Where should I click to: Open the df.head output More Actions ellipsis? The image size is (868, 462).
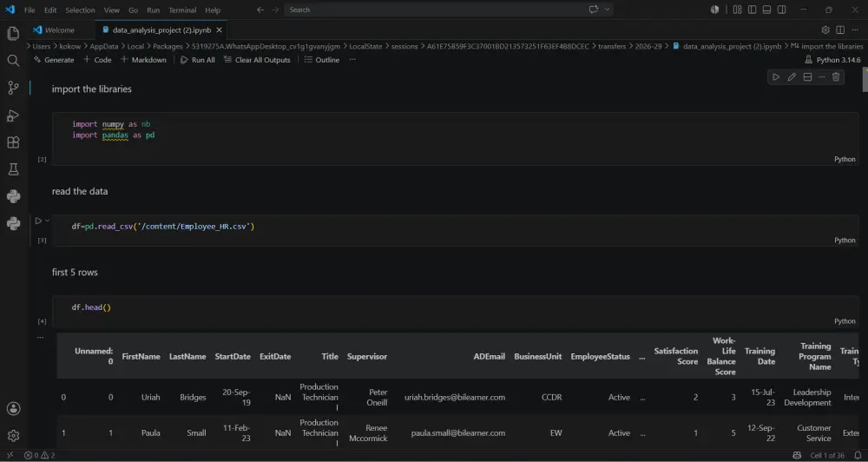[40, 337]
